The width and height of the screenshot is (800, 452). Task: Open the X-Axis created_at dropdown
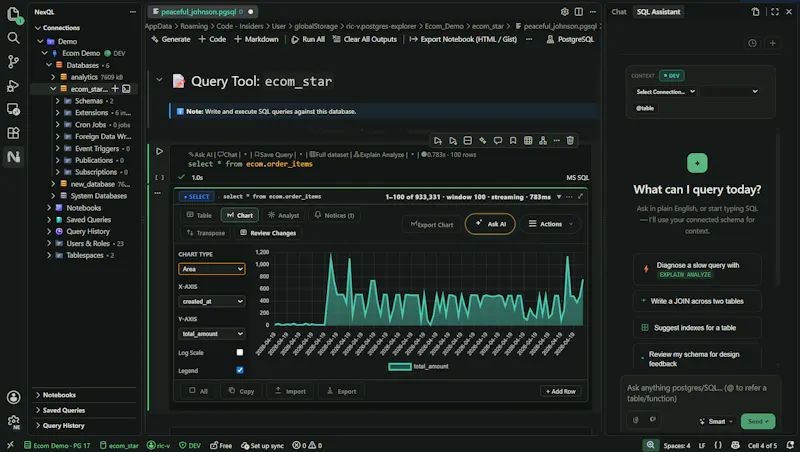212,302
